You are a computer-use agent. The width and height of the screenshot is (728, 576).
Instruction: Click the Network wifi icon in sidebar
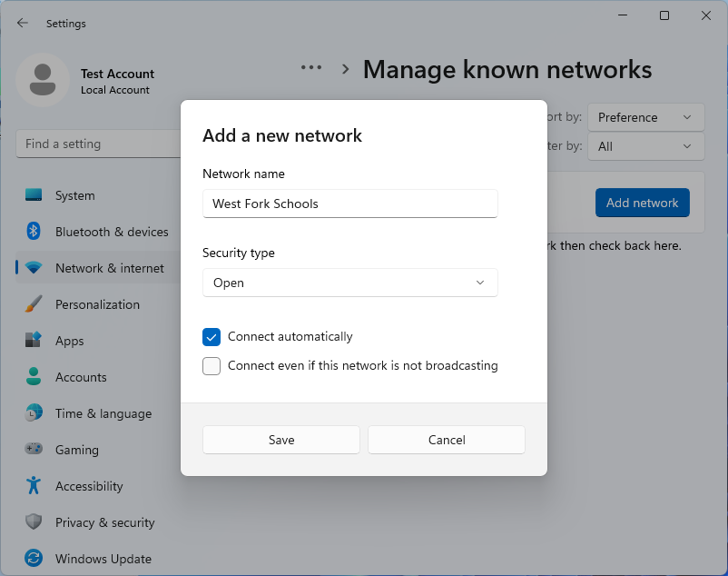pyautogui.click(x=34, y=268)
